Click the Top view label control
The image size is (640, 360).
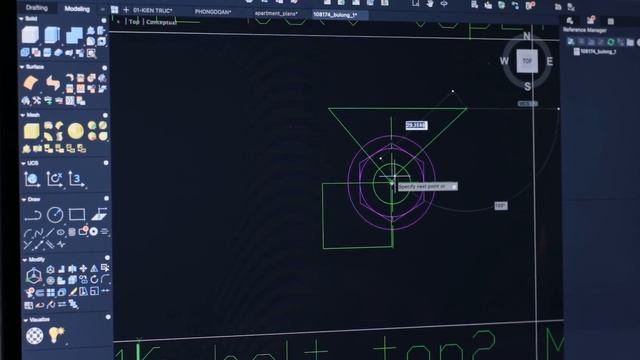click(134, 22)
